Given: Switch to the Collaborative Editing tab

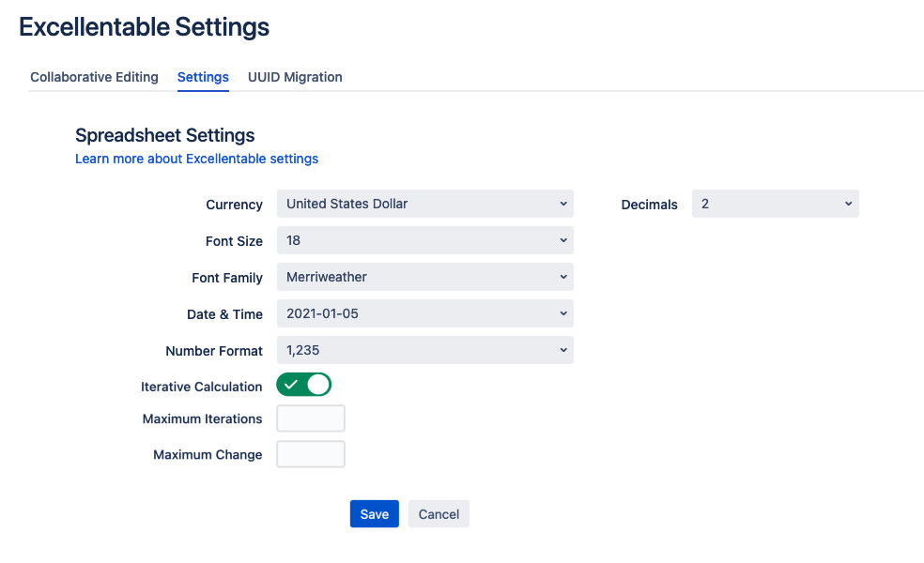Looking at the screenshot, I should pyautogui.click(x=94, y=77).
